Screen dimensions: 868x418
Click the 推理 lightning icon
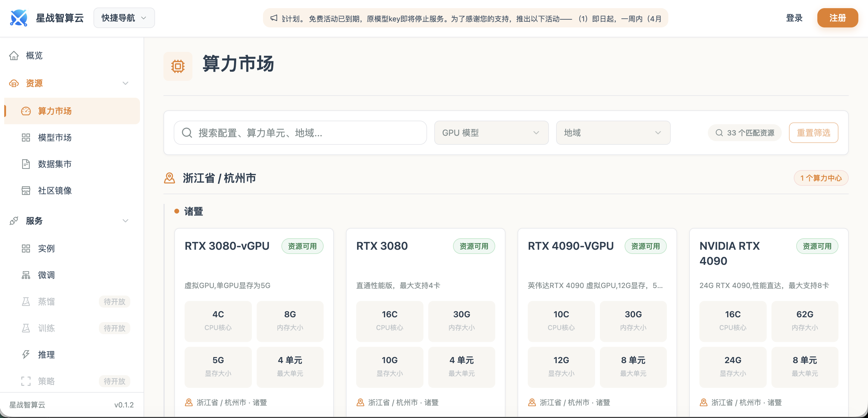pos(26,354)
